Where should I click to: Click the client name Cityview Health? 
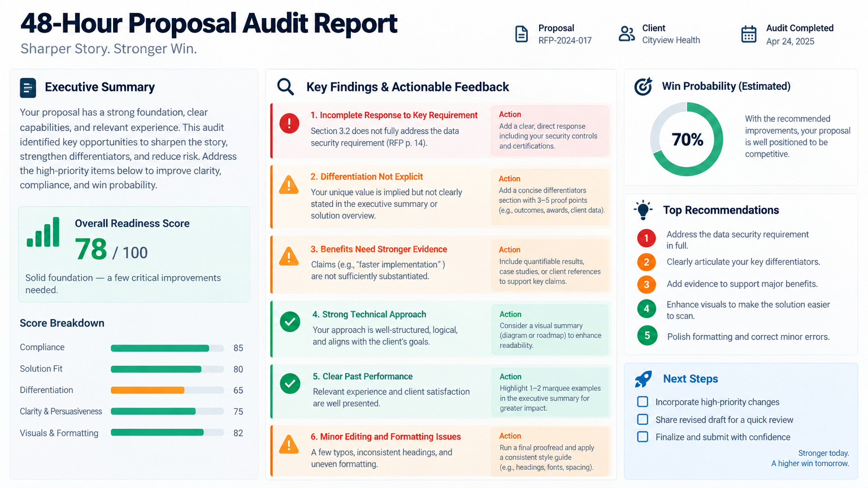[x=671, y=40]
